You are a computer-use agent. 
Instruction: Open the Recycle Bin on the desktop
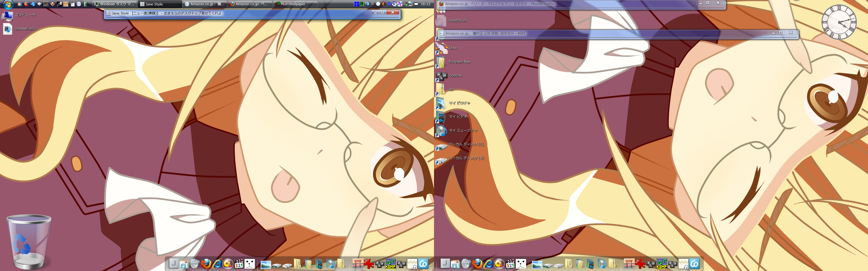tap(29, 242)
